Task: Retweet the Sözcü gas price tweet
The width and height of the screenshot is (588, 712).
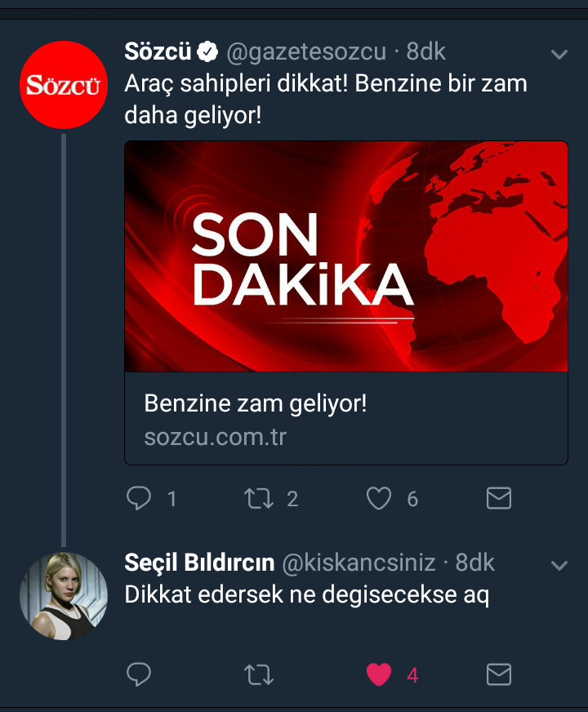Action: [x=260, y=498]
